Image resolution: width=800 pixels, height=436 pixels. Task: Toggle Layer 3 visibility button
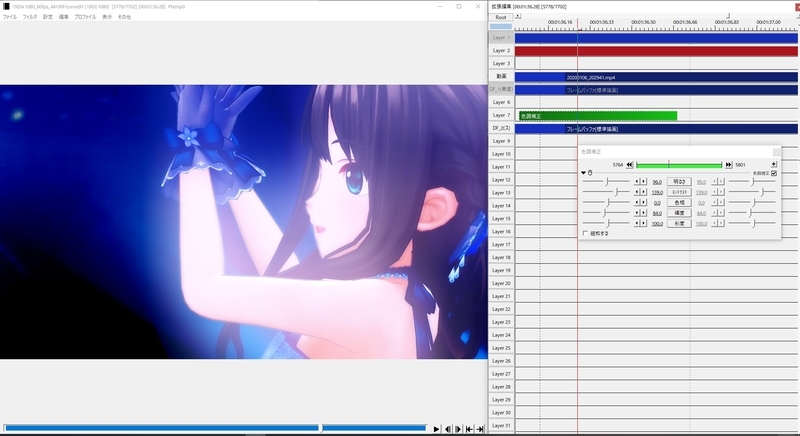tap(501, 63)
